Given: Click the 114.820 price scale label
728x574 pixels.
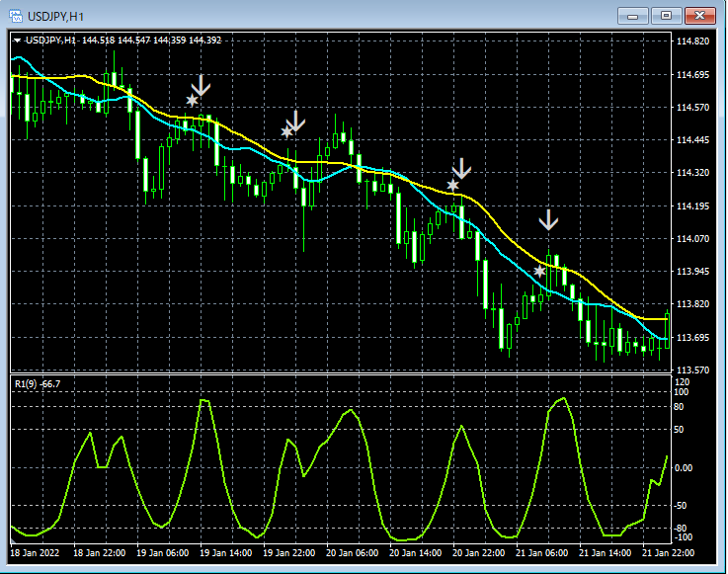Looking at the screenshot, I should (x=692, y=41).
